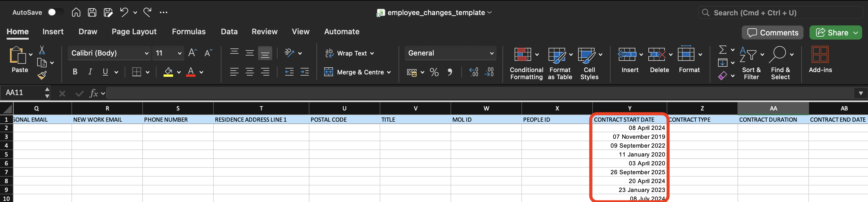
Task: Click the Increase Font Size icon
Action: point(192,53)
